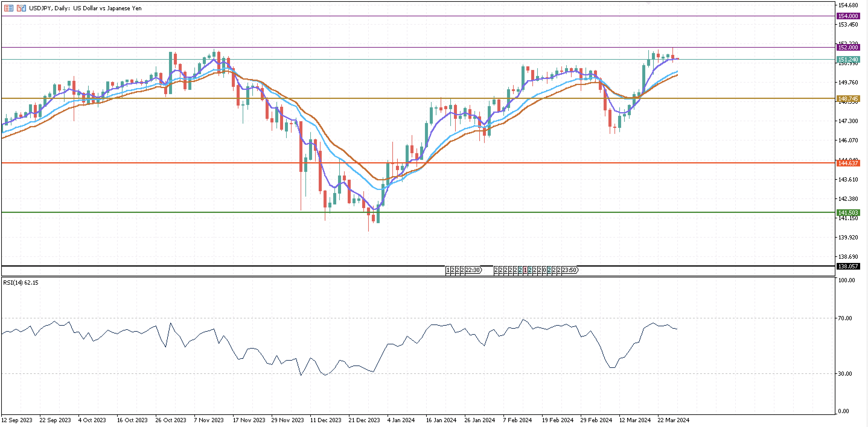Image resolution: width=868 pixels, height=427 pixels.
Task: Click the 23:50 economic calendar event marker
Action: pyautogui.click(x=570, y=270)
